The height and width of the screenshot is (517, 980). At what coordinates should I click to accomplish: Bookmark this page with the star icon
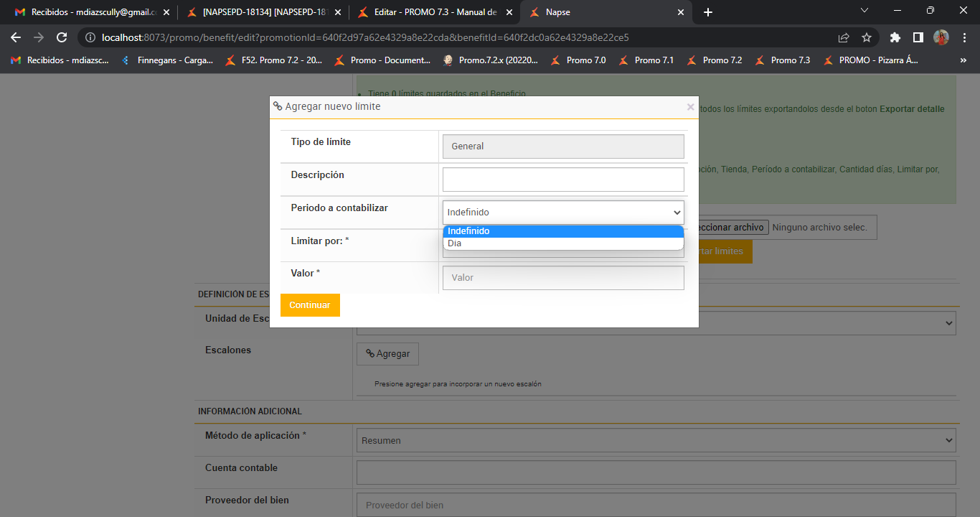tap(866, 37)
